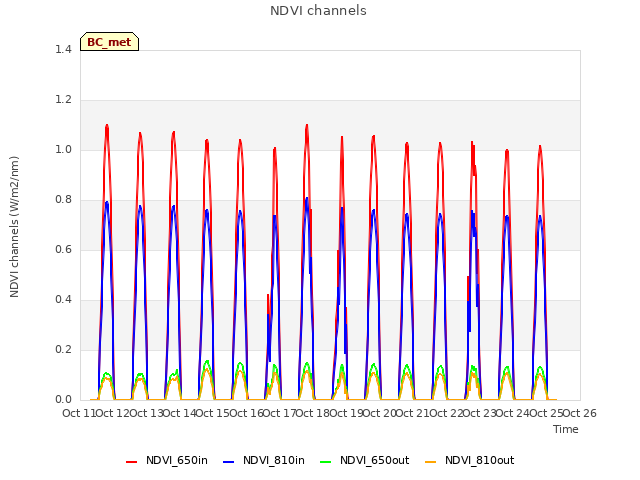Click the 'Oct 26' x-axis date label

(580, 413)
